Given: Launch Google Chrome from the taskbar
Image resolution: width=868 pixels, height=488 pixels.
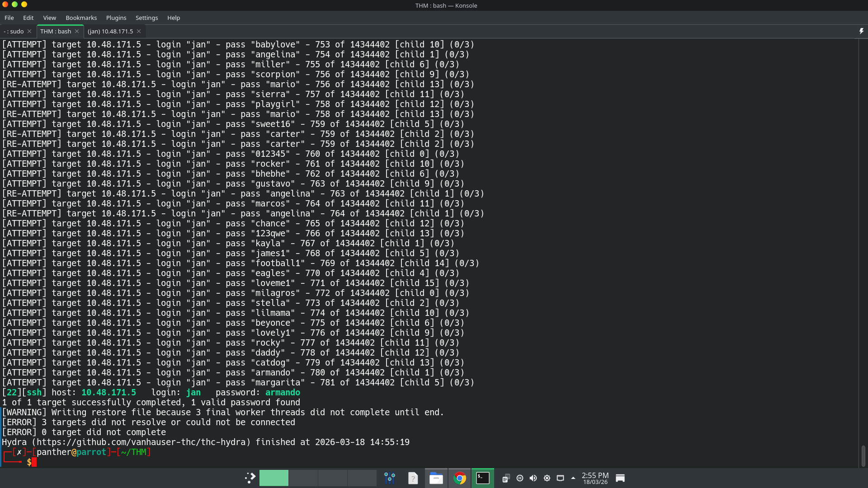Looking at the screenshot, I should 459,478.
